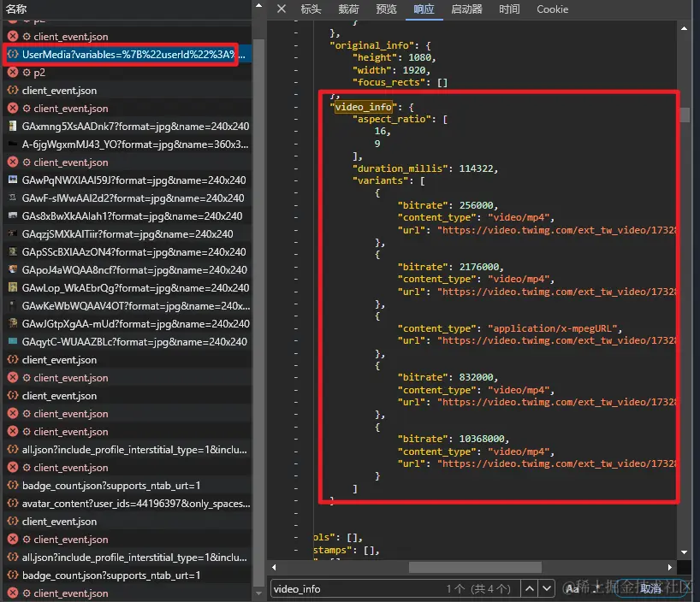This screenshot has width=700, height=602.
Task: Click the JSON icon of UserMedia request
Action: pos(13,54)
